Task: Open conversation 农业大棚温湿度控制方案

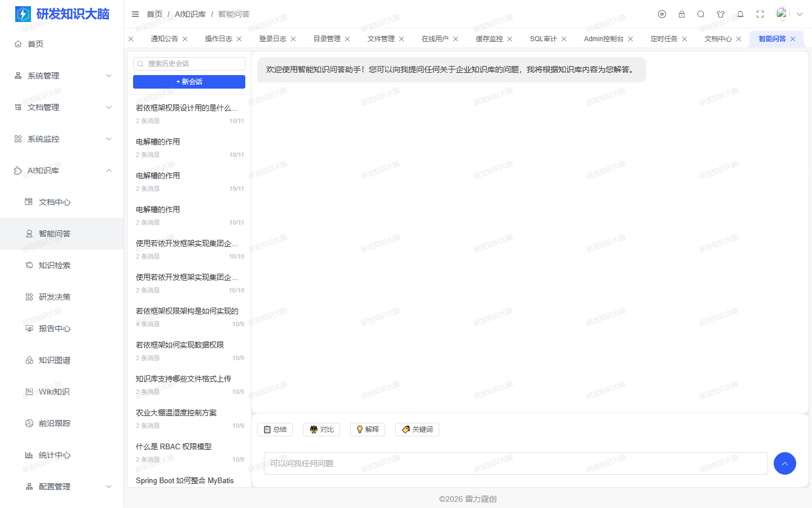Action: (x=189, y=419)
